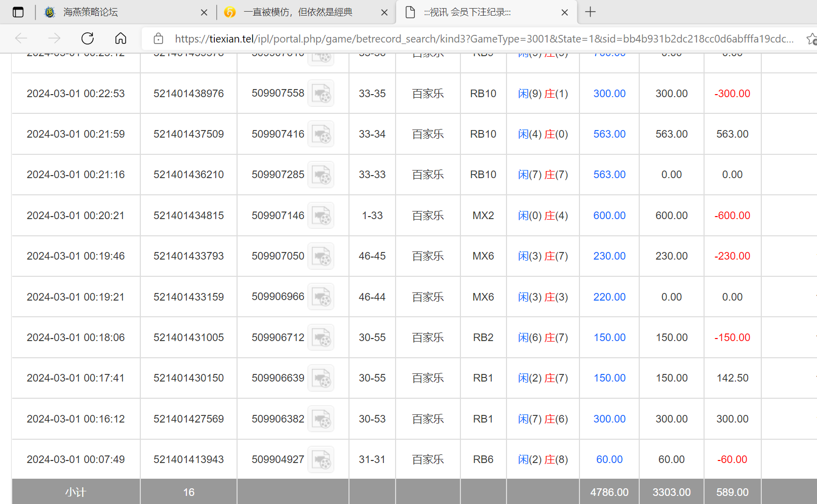
Task: Select shoe-round 46-44
Action: pos(372,297)
